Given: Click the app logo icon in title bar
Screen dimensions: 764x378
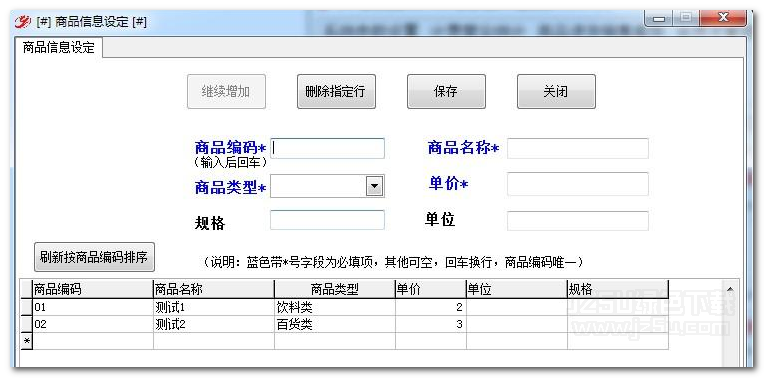Looking at the screenshot, I should 22,21.
